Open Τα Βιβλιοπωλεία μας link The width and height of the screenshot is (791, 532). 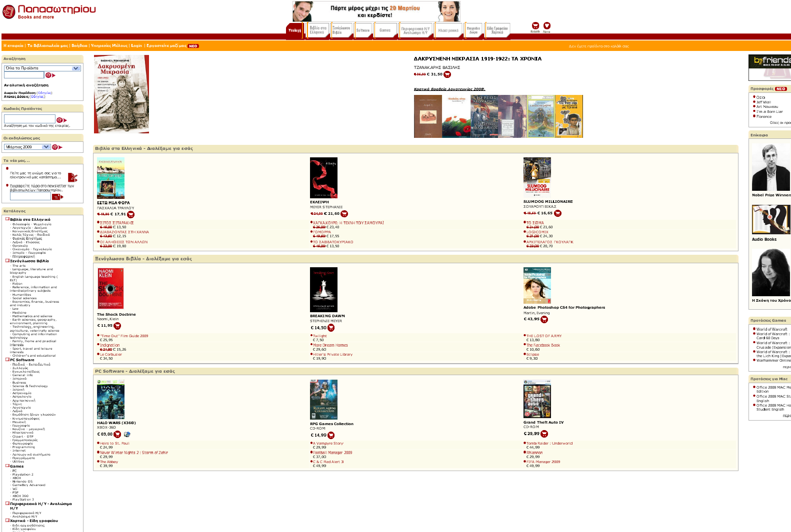coord(48,46)
